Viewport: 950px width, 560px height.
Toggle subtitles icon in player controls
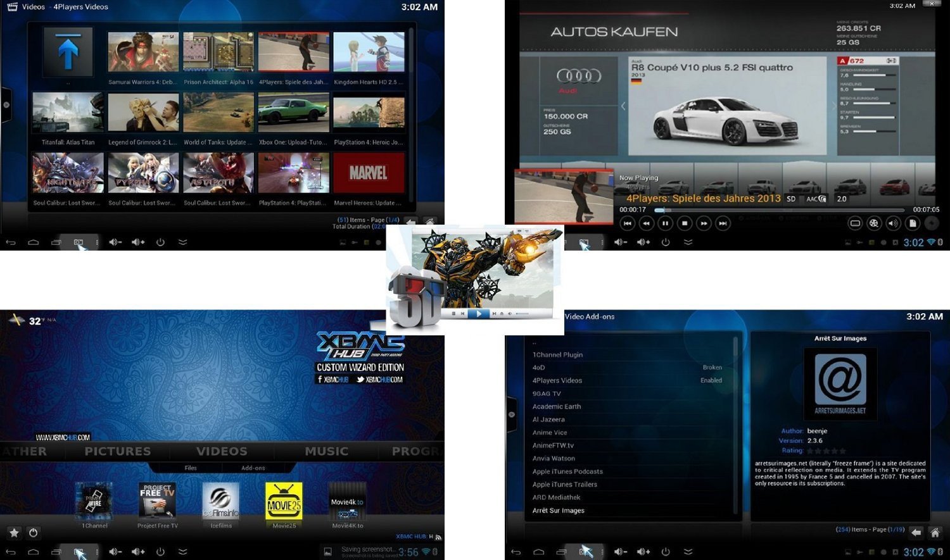tap(855, 223)
